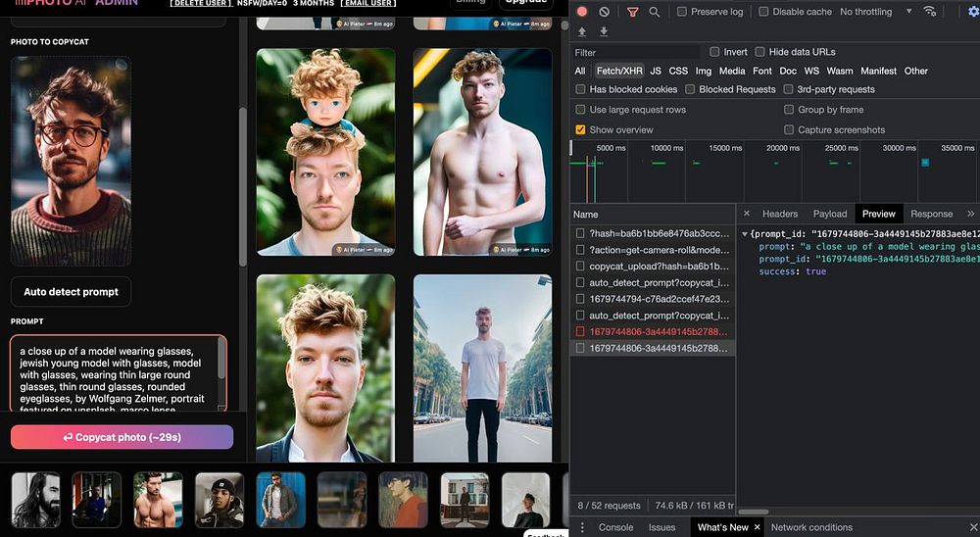The image size is (980, 537).
Task: Click the import HAR upload arrow icon
Action: click(582, 31)
